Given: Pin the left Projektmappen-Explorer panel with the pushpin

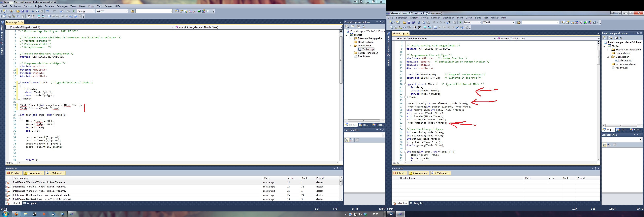Looking at the screenshot, I should (x=380, y=22).
